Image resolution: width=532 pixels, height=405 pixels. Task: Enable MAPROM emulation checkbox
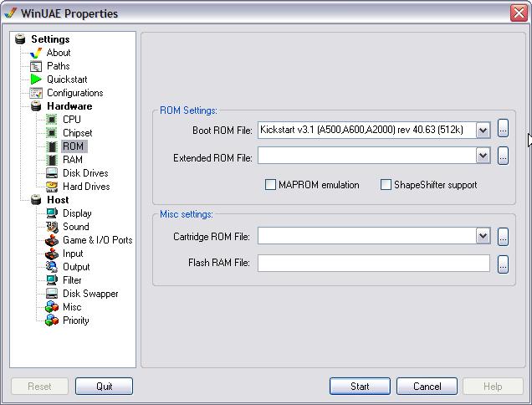point(270,185)
